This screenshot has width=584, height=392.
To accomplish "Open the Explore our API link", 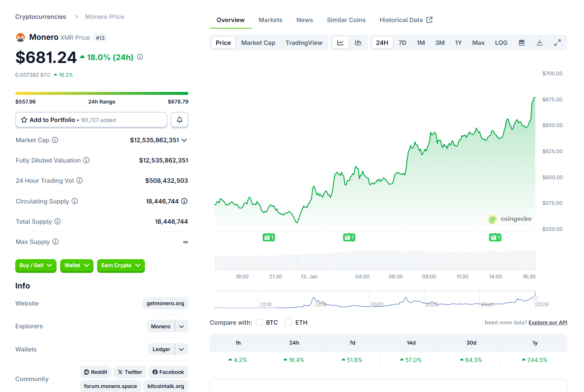I will click(547, 323).
